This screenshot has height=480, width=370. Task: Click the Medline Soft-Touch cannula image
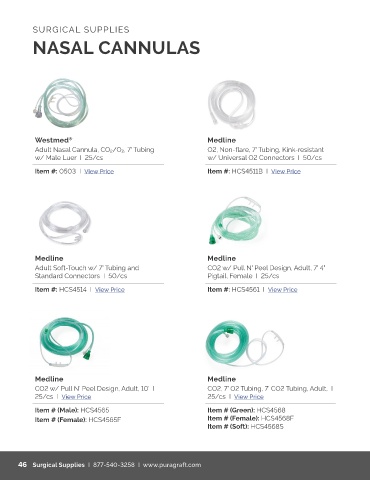(x=65, y=222)
